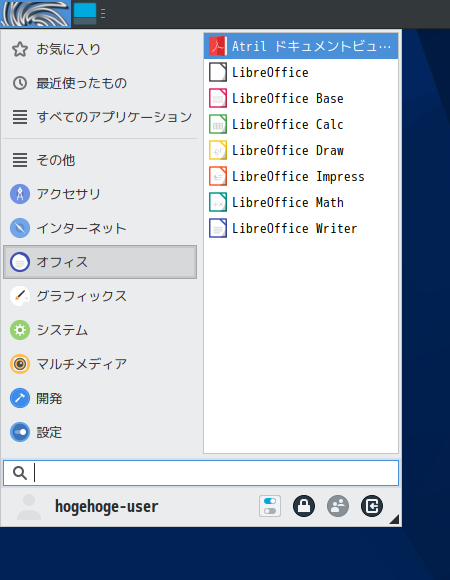Viewport: 450px width, 580px height.
Task: Click the application search field
Action: (201, 473)
